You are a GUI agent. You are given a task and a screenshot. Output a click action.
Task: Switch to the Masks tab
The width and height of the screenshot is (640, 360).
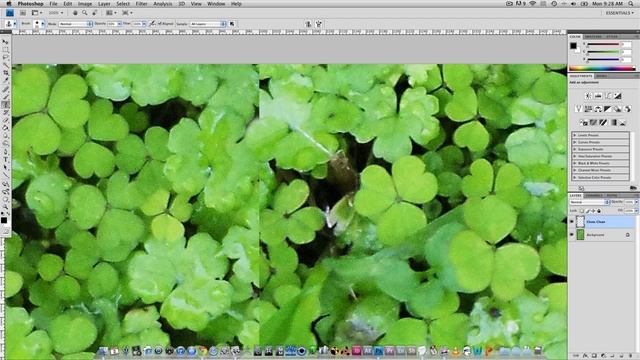pos(601,76)
